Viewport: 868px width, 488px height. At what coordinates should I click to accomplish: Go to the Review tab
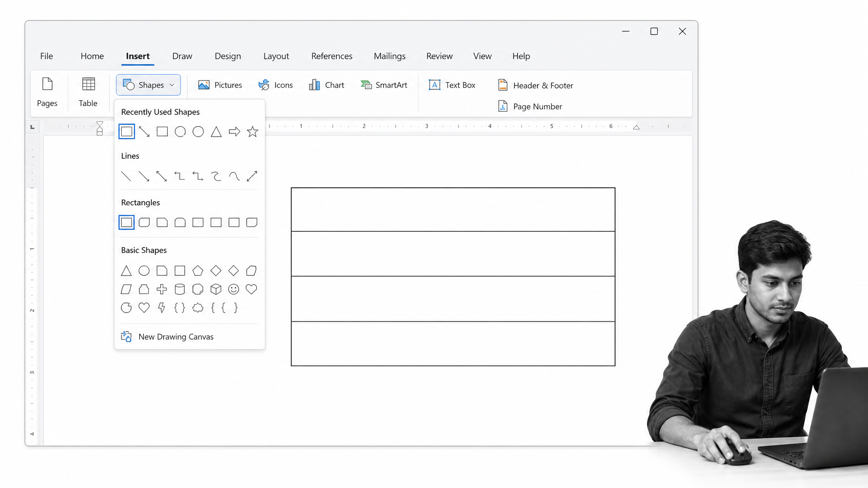440,56
